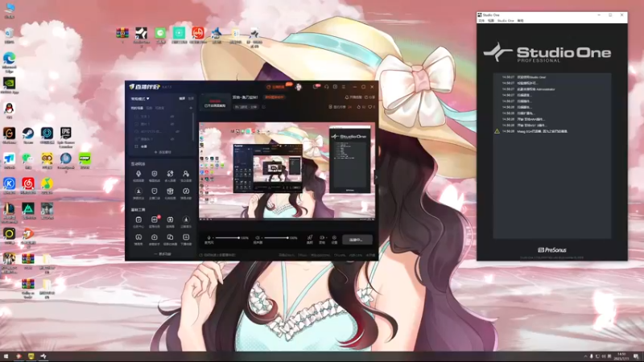The height and width of the screenshot is (362, 644).
Task: Collapse the side panel arrow right of the preview
Action: 376,177
